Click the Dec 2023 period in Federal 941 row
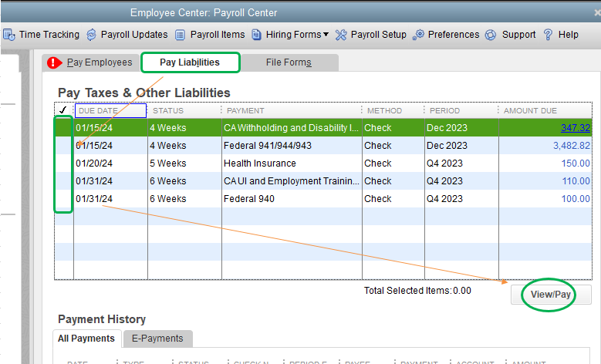 [x=461, y=146]
